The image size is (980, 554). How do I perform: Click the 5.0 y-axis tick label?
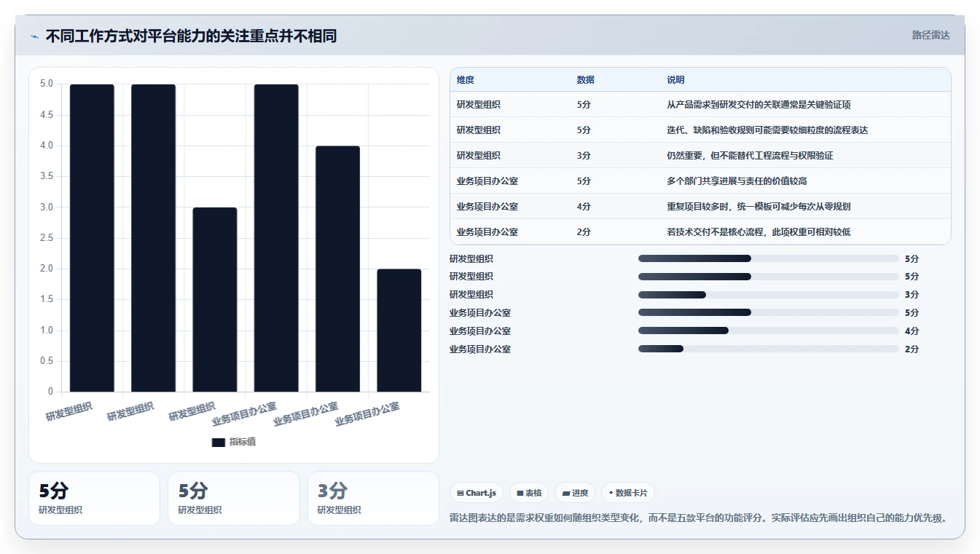(47, 84)
